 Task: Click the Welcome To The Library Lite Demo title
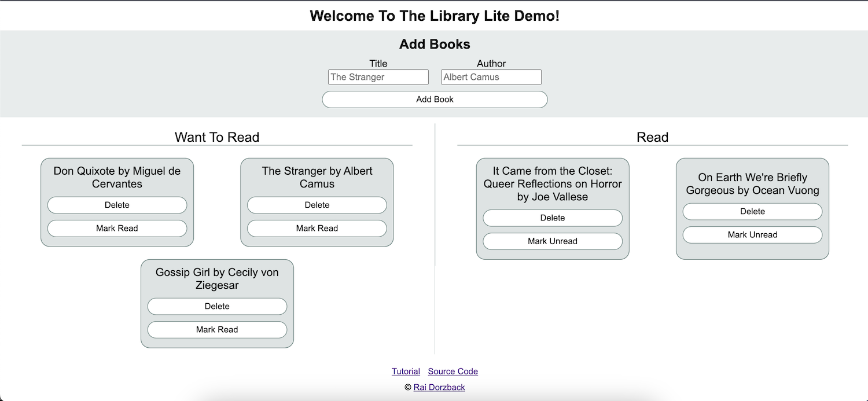click(x=435, y=16)
